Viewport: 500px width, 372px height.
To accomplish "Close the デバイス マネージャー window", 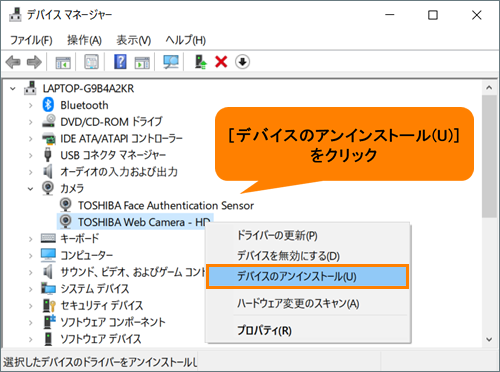I will (477, 15).
